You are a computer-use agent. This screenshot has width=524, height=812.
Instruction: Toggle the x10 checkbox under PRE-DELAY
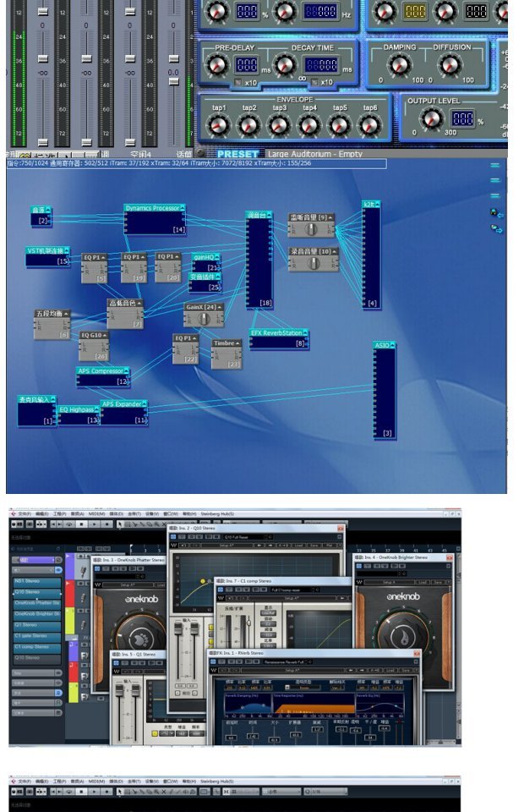(x=237, y=82)
